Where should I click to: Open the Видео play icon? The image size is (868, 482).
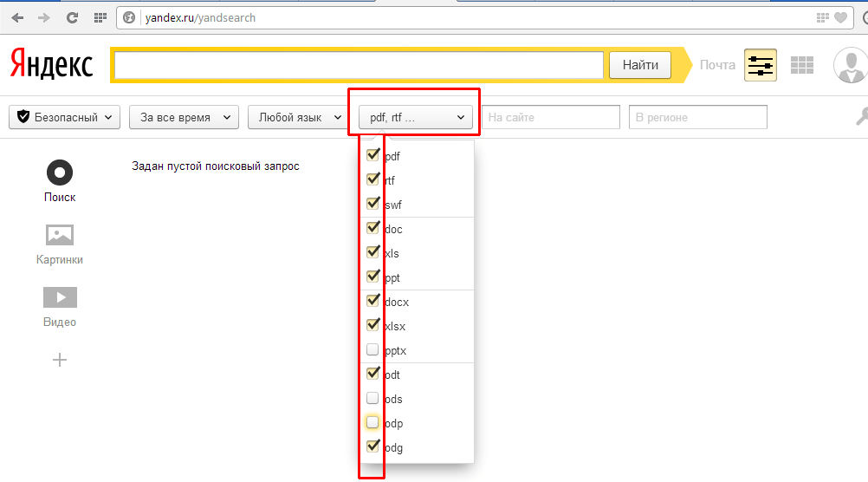[60, 297]
